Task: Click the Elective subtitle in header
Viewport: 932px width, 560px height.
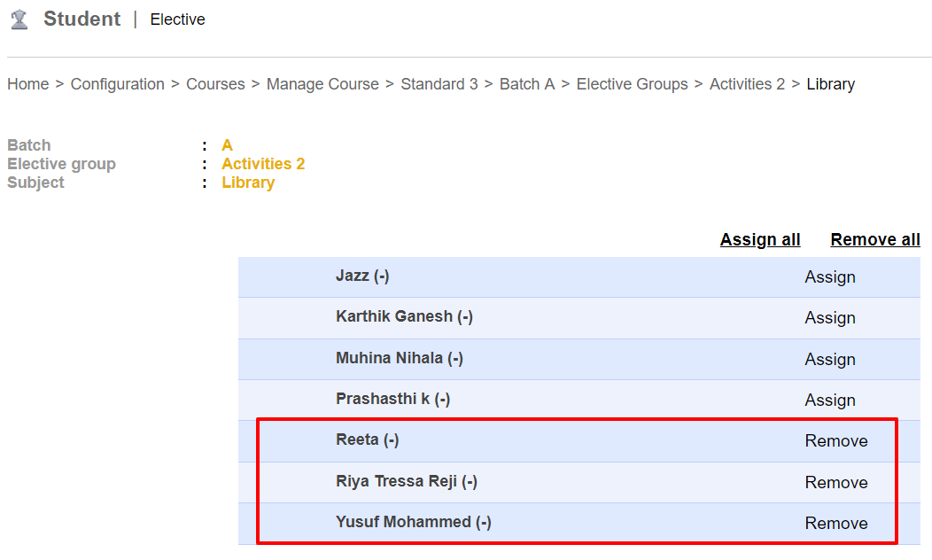Action: point(178,19)
